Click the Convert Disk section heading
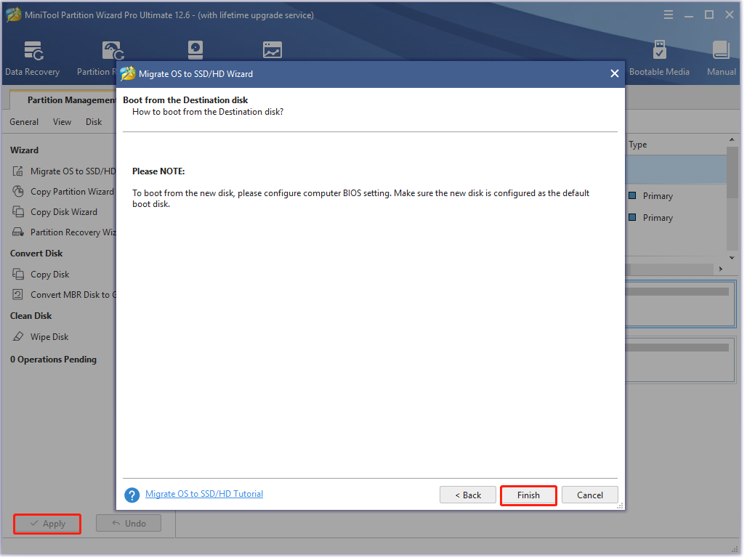The image size is (747, 560). (x=36, y=255)
